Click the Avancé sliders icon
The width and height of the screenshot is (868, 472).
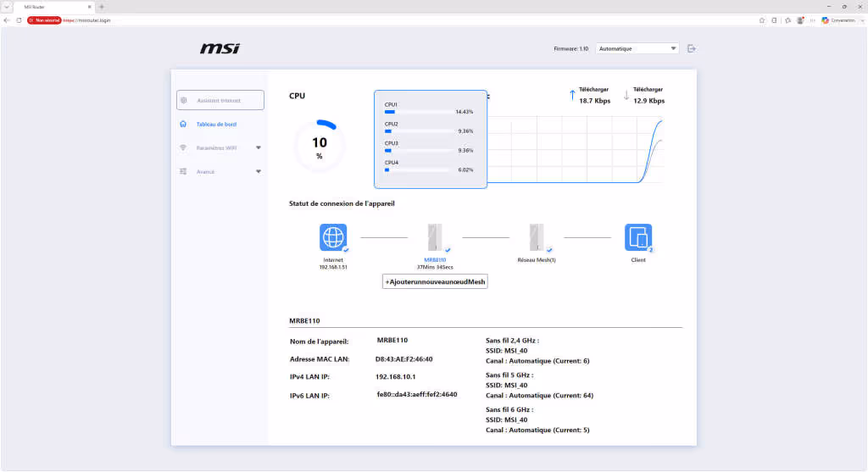(x=183, y=171)
